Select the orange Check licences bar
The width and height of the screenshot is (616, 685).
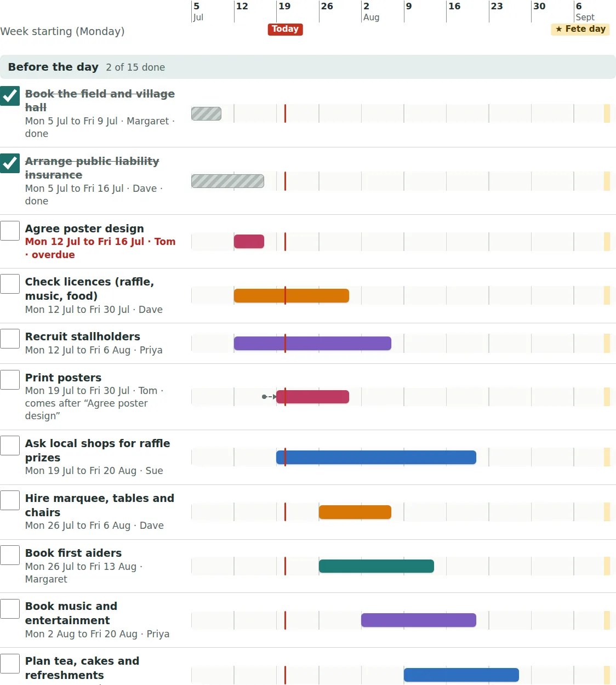292,295
